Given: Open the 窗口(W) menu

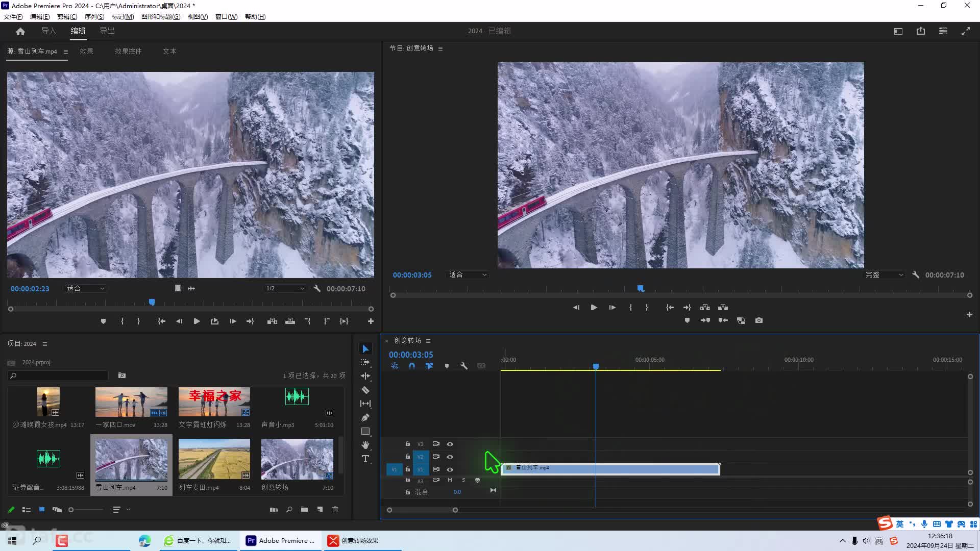Looking at the screenshot, I should coord(226,17).
